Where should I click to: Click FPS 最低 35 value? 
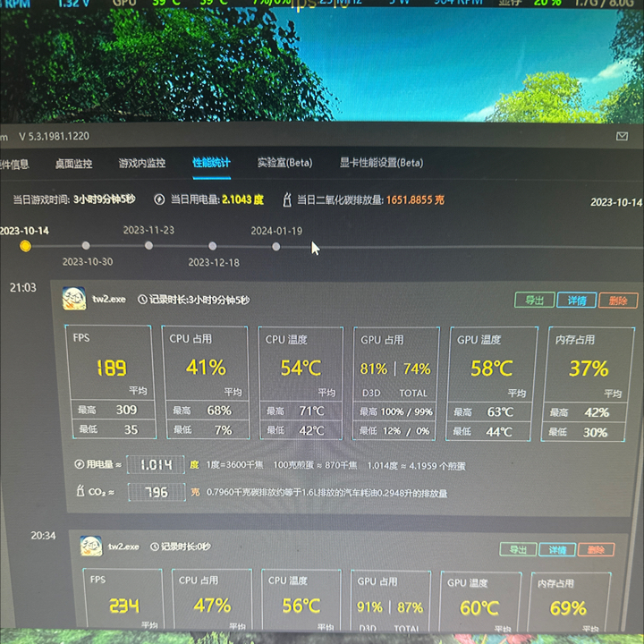click(x=131, y=429)
